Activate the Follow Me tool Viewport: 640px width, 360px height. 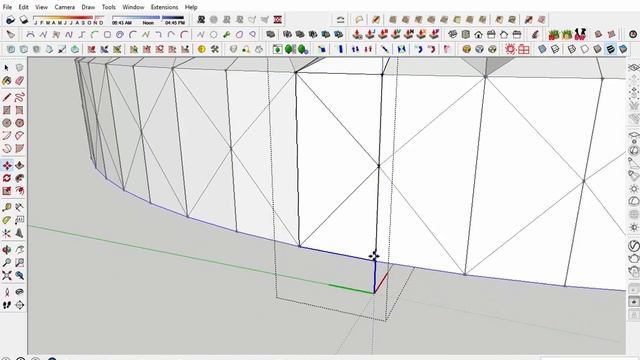[x=19, y=178]
